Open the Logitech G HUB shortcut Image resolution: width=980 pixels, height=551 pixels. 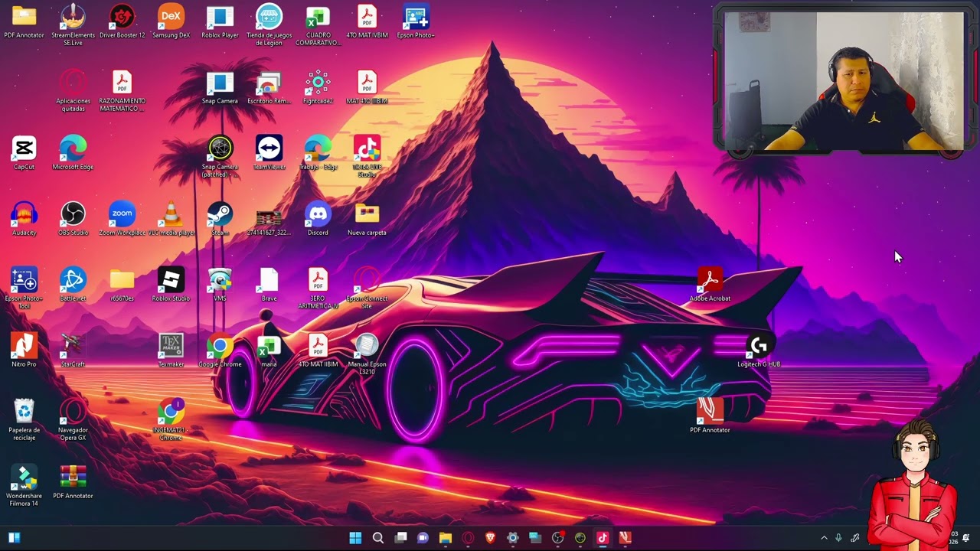pyautogui.click(x=759, y=350)
